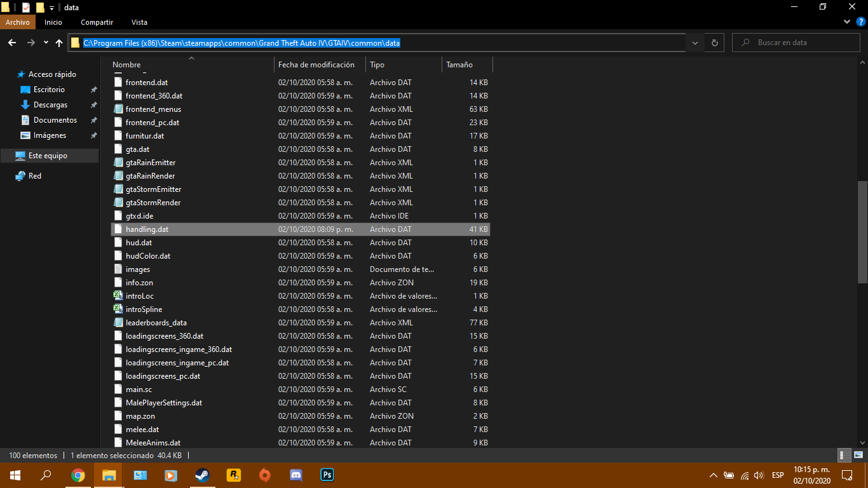Screen dimensions: 868x488
Task: Switch to the details view layout toggle
Action: [x=845, y=455]
